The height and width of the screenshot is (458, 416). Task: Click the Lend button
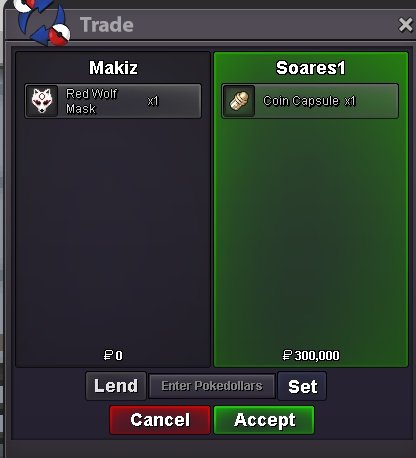tap(116, 386)
